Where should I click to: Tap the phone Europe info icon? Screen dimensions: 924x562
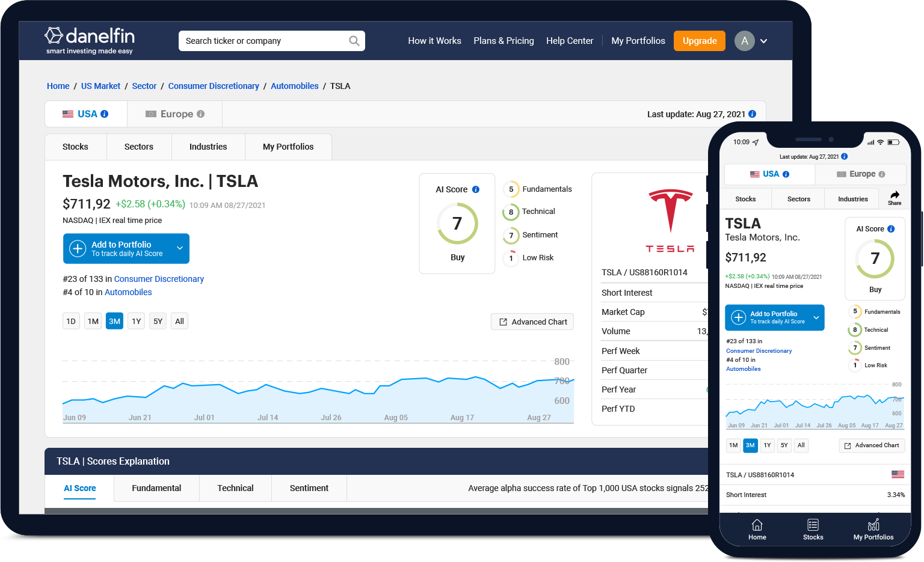pyautogui.click(x=882, y=174)
